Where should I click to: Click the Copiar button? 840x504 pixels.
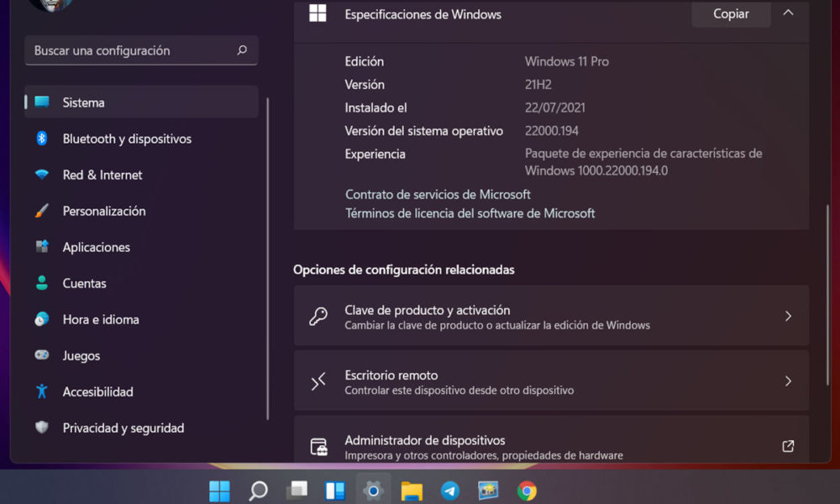coord(730,13)
